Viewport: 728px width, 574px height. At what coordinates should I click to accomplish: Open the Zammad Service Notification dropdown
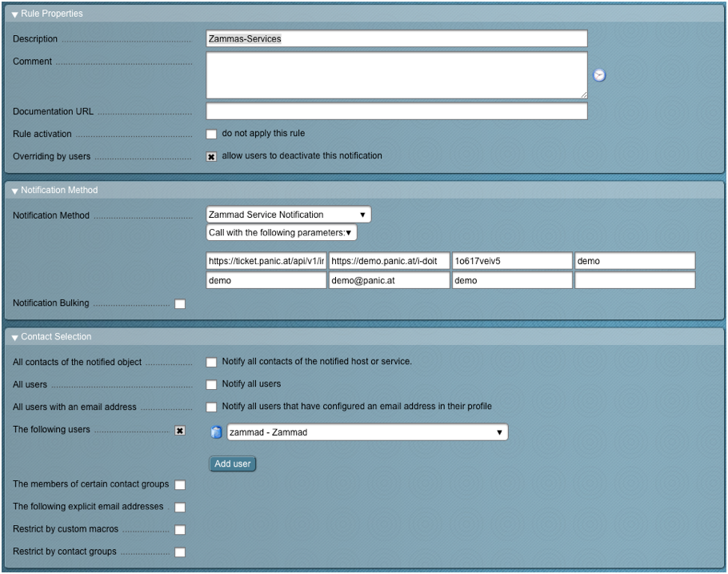(x=288, y=215)
